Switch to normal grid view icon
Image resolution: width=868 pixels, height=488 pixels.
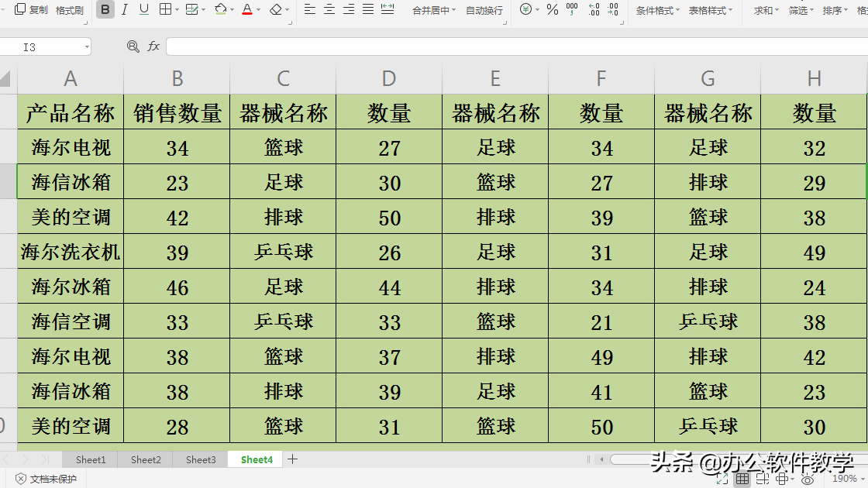pyautogui.click(x=742, y=479)
